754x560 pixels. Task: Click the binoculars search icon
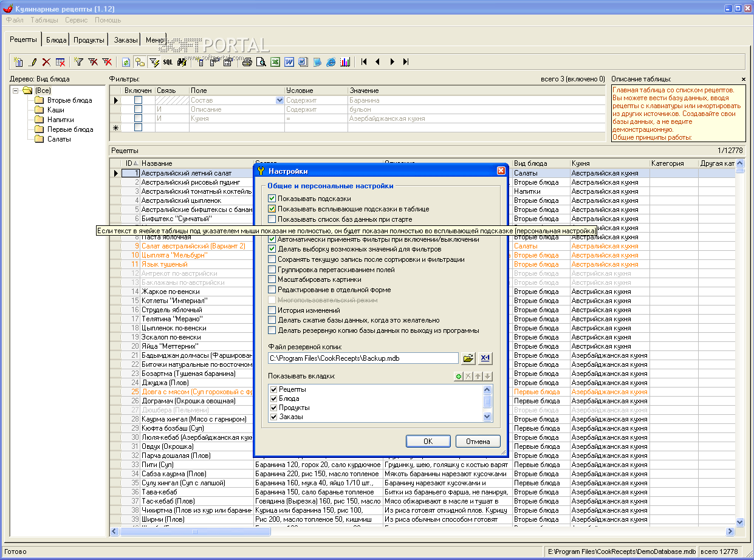181,62
